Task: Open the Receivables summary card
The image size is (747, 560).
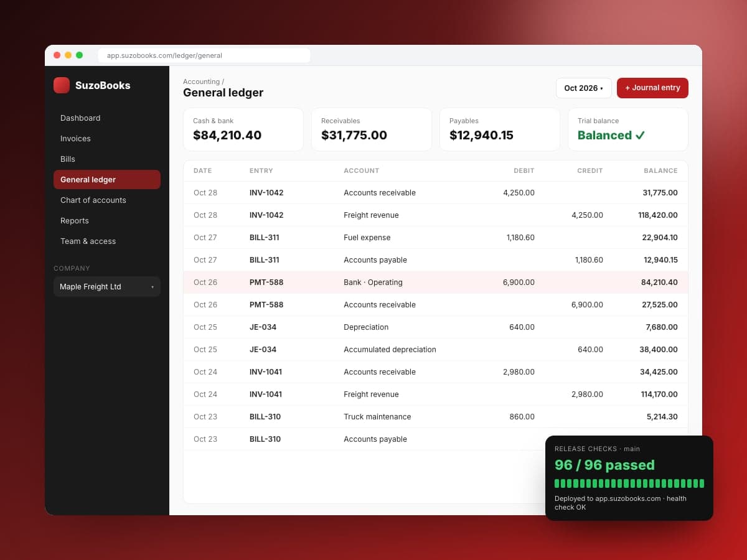Action: pyautogui.click(x=372, y=129)
